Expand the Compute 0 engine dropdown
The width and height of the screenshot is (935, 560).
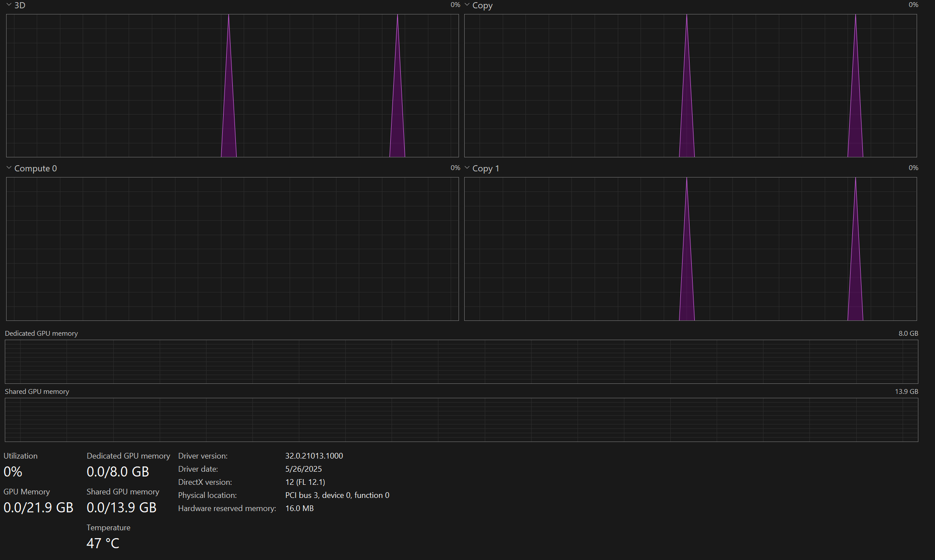click(x=9, y=168)
